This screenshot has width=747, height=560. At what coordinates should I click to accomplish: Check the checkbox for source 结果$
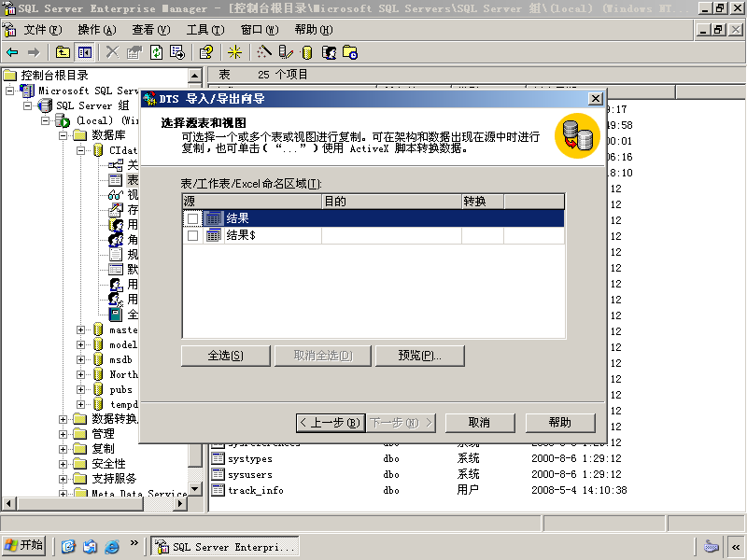(x=193, y=235)
